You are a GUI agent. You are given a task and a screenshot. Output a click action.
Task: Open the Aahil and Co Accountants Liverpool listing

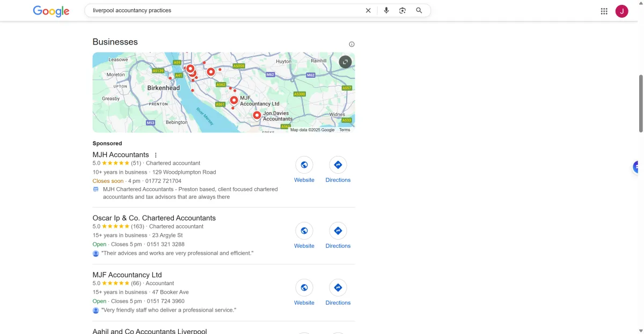tap(150, 331)
